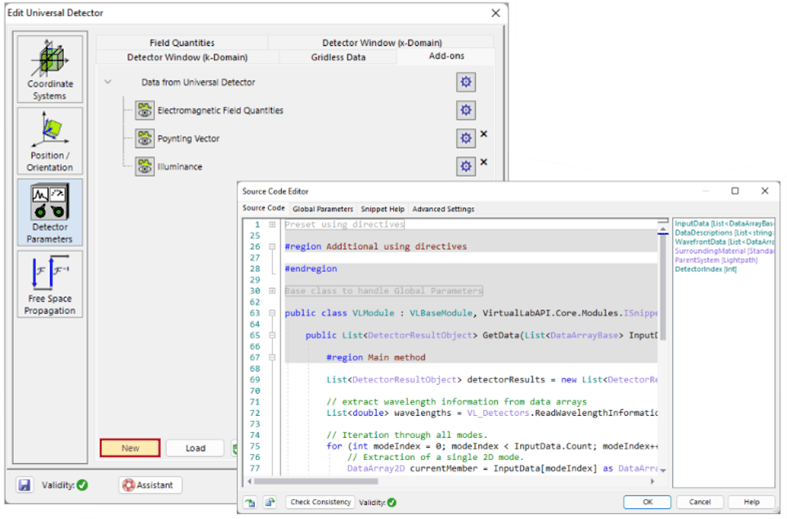Toggle the Illuminance add-on eye icon
This screenshot has height=519, width=787.
click(x=144, y=167)
